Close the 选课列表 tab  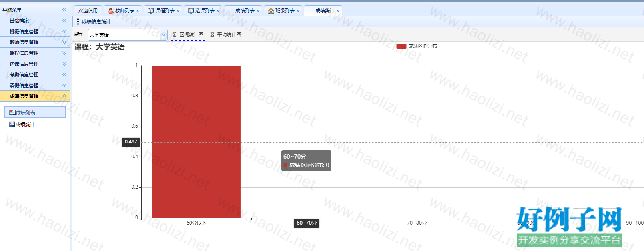tap(218, 11)
